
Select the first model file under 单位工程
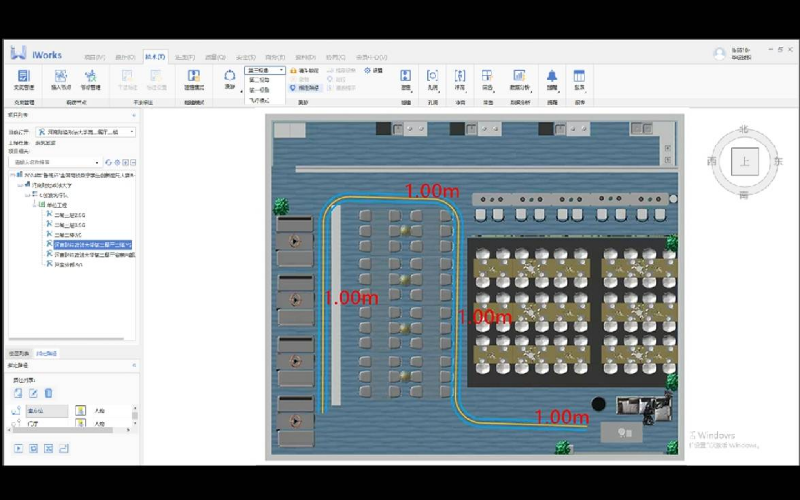[x=70, y=215]
